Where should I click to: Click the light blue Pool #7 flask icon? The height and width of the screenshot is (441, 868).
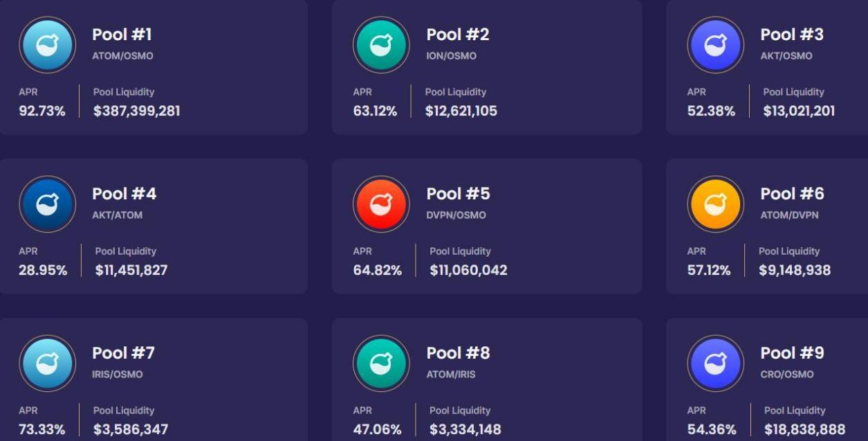[x=47, y=363]
